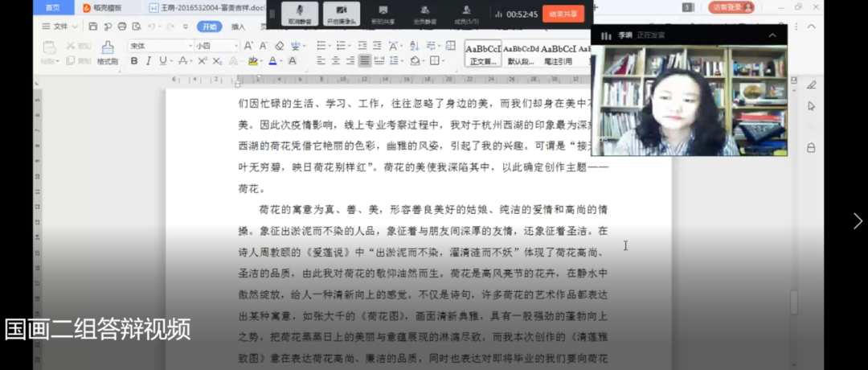The height and width of the screenshot is (370, 868).
Task: Click the print icon in quick toolbar
Action: tap(121, 27)
